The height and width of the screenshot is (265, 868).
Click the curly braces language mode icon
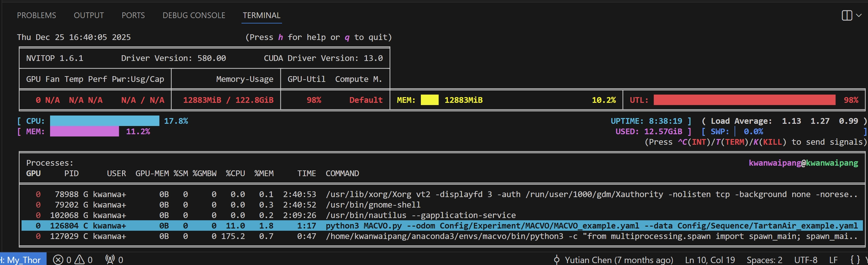[855, 260]
